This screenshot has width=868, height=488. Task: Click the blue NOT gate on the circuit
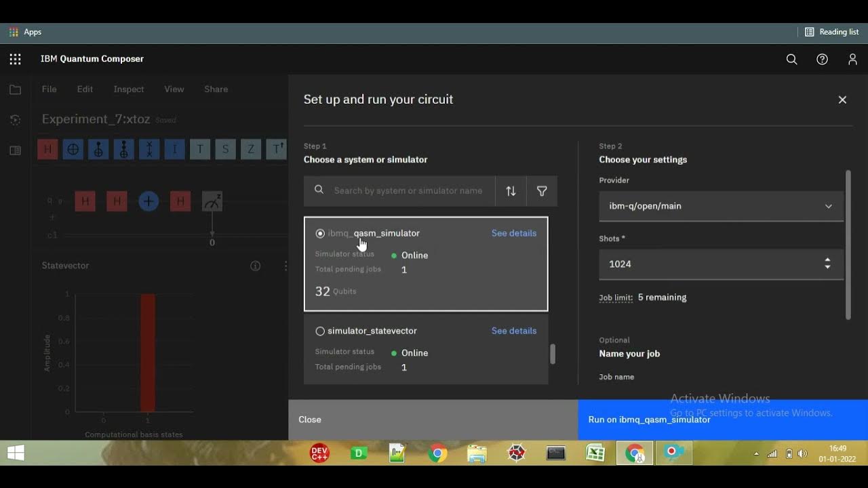coord(149,201)
